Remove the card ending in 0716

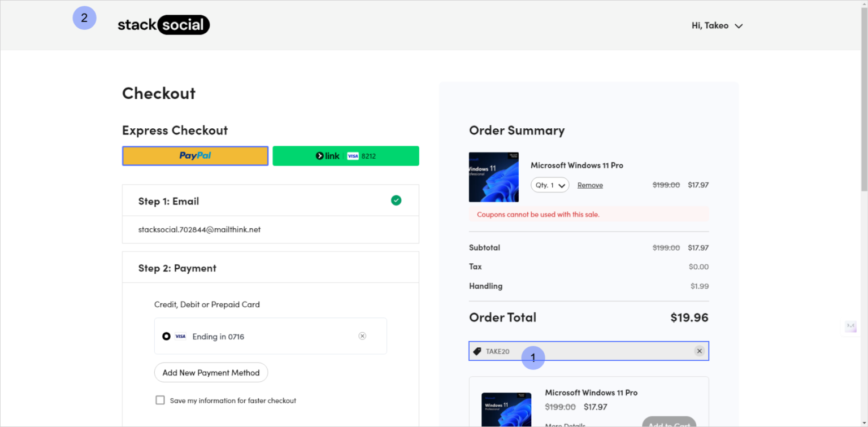coord(362,335)
